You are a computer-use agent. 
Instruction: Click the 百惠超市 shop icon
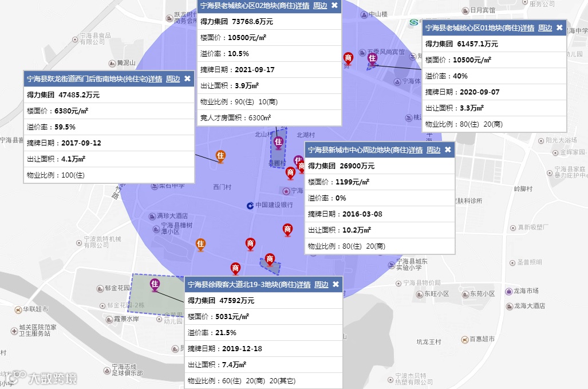coord(465,340)
